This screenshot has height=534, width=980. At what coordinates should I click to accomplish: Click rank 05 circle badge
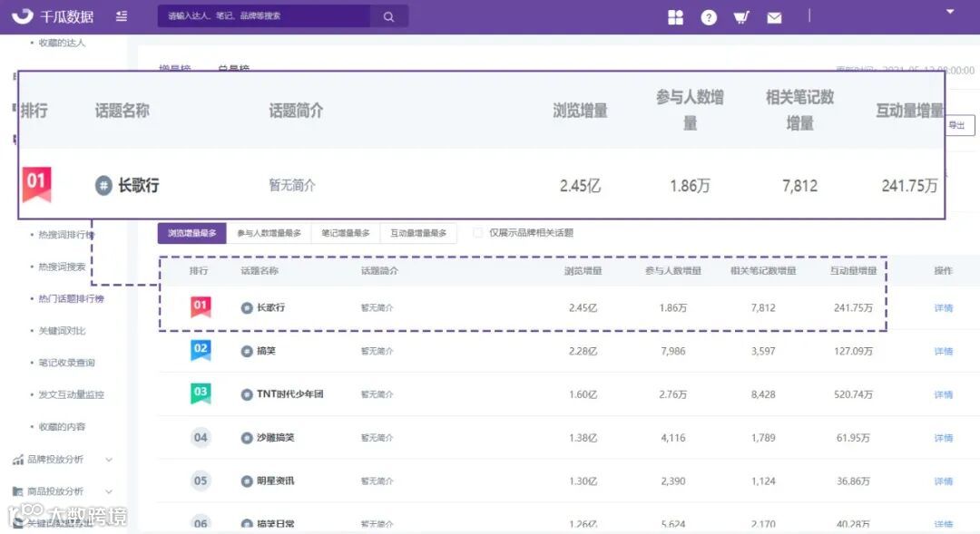(200, 481)
